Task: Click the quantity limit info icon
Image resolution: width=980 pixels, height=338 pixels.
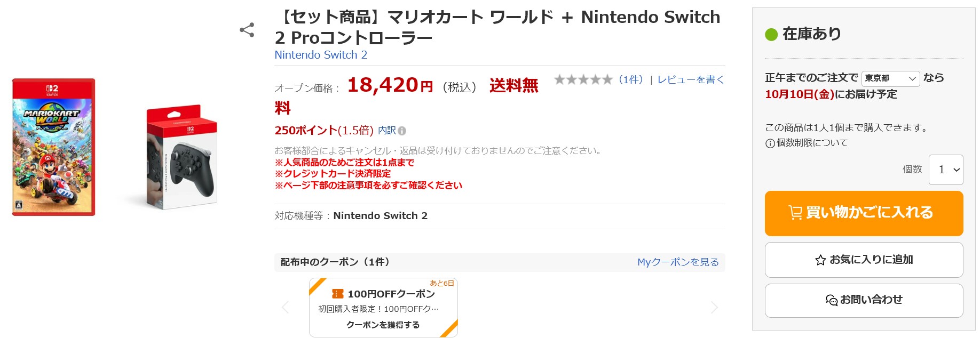Action: pyautogui.click(x=770, y=143)
